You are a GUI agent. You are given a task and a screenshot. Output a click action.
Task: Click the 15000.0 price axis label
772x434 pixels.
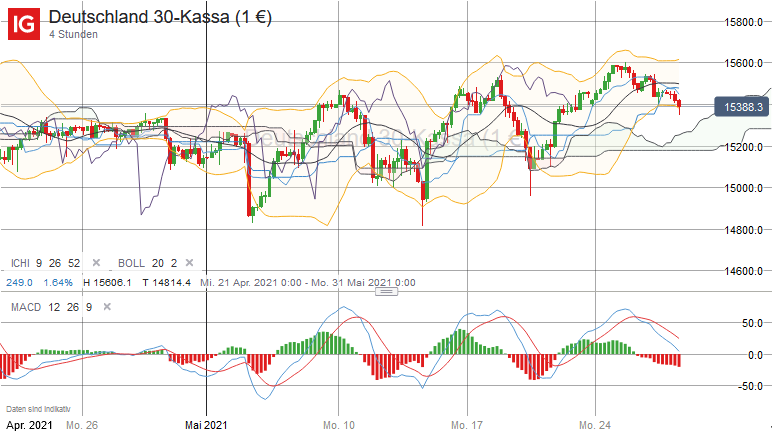tap(743, 188)
